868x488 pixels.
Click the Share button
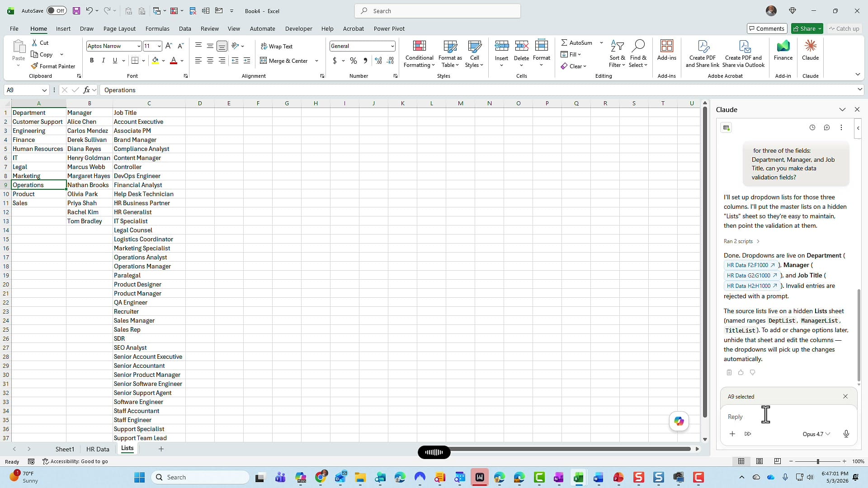807,28
